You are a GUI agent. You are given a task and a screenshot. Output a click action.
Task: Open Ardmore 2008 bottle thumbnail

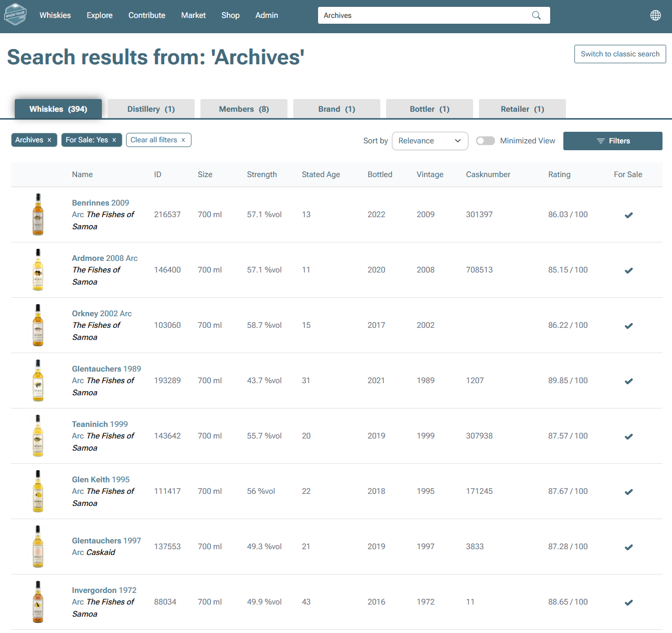[38, 270]
